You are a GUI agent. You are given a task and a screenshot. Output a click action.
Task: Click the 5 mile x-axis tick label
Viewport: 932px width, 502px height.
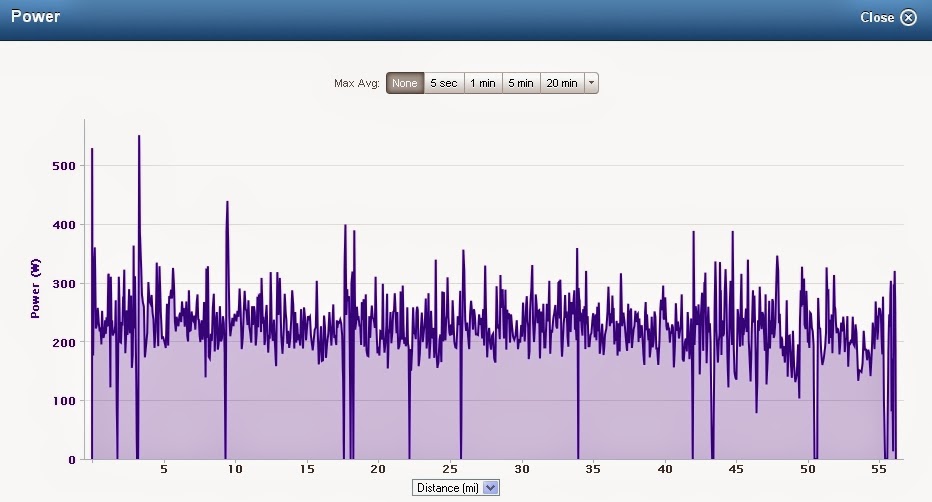(163, 469)
